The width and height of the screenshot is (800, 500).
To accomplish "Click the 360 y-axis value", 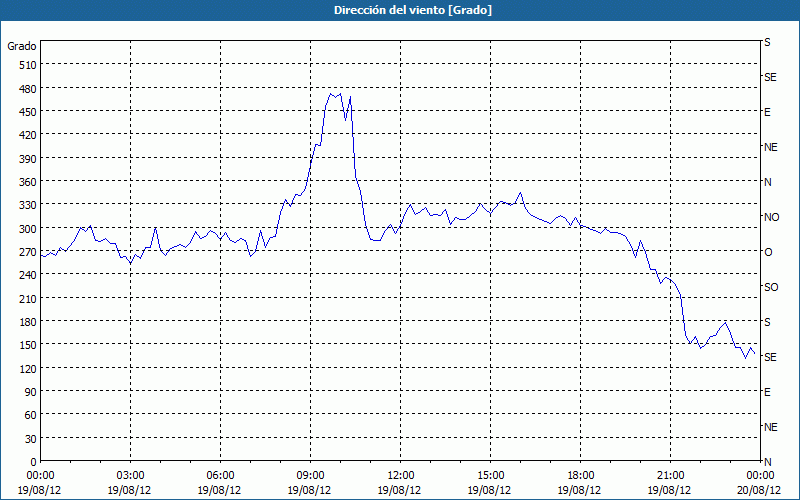I will (28, 182).
